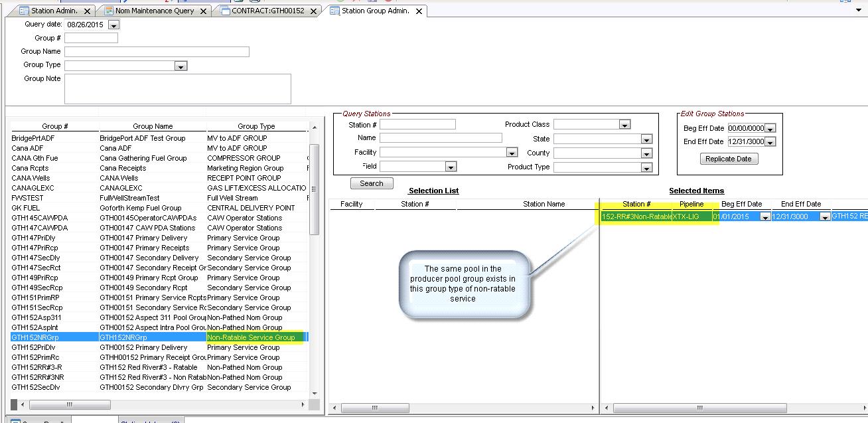The width and height of the screenshot is (868, 423).
Task: Click the Replicate Date button
Action: tap(728, 159)
